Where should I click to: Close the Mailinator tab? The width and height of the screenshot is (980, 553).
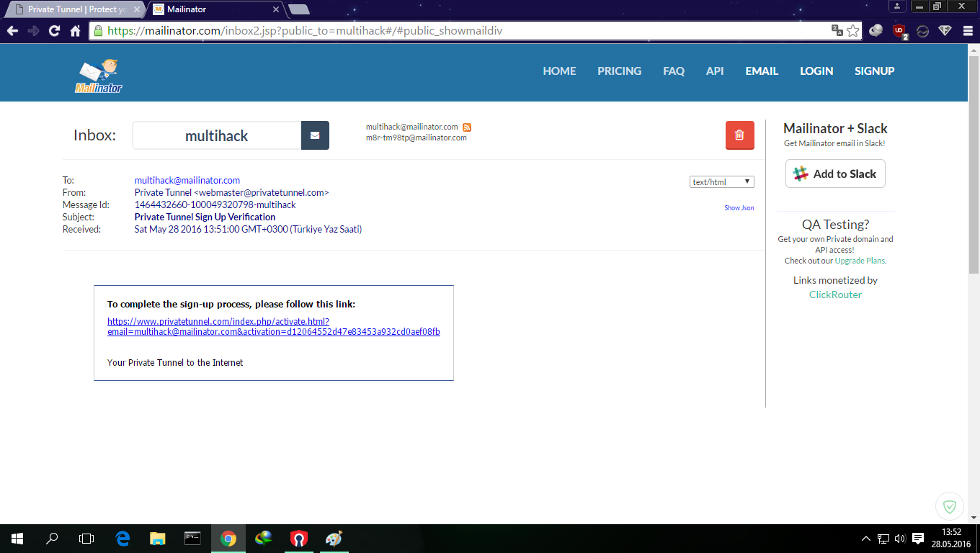(275, 9)
